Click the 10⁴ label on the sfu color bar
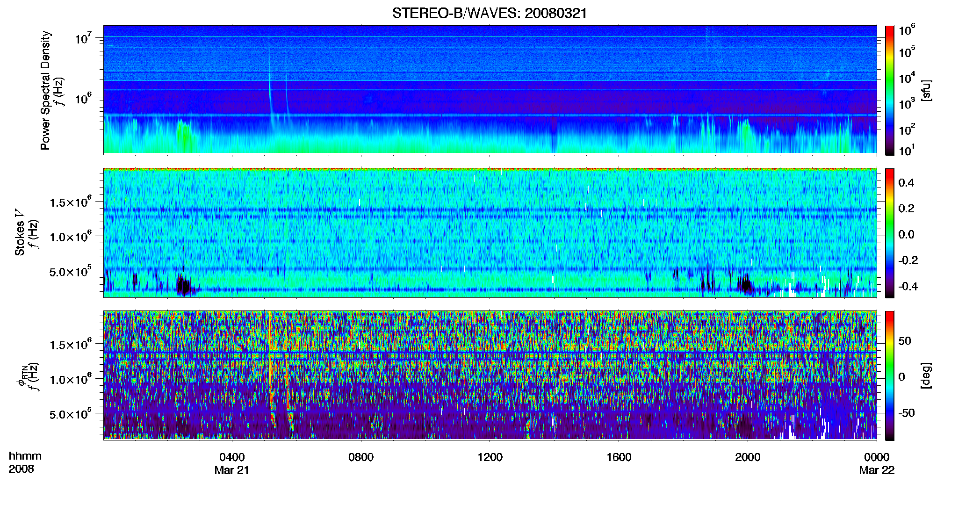The height and width of the screenshot is (505, 980). pyautogui.click(x=907, y=78)
